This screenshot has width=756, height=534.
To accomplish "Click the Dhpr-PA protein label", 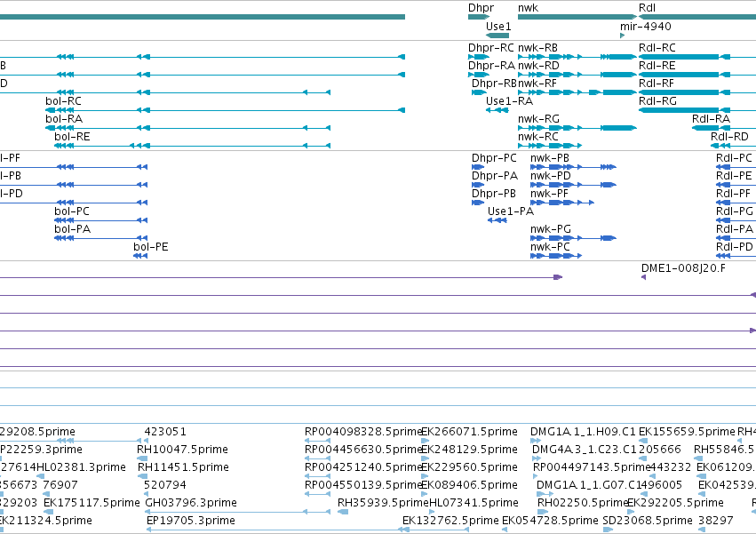I will tap(494, 176).
